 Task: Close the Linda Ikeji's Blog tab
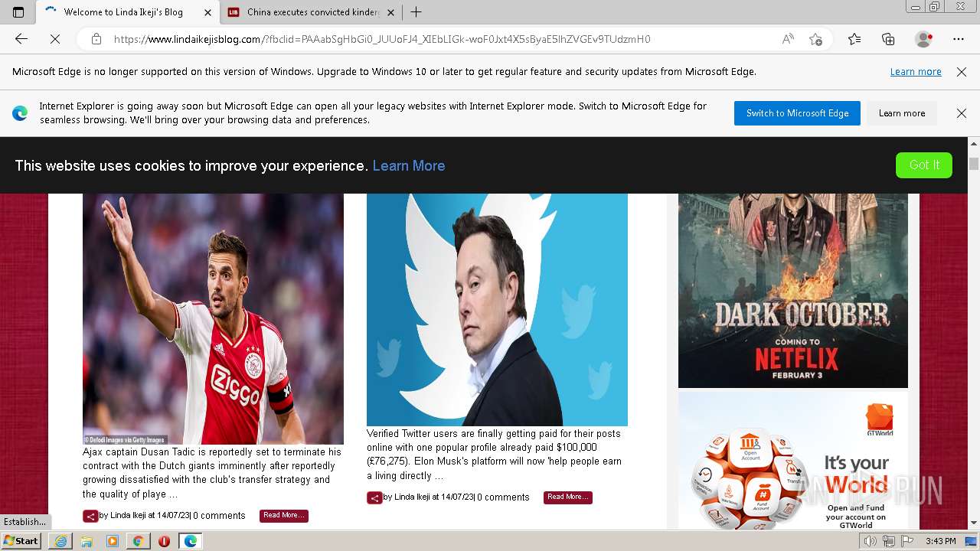point(207,12)
